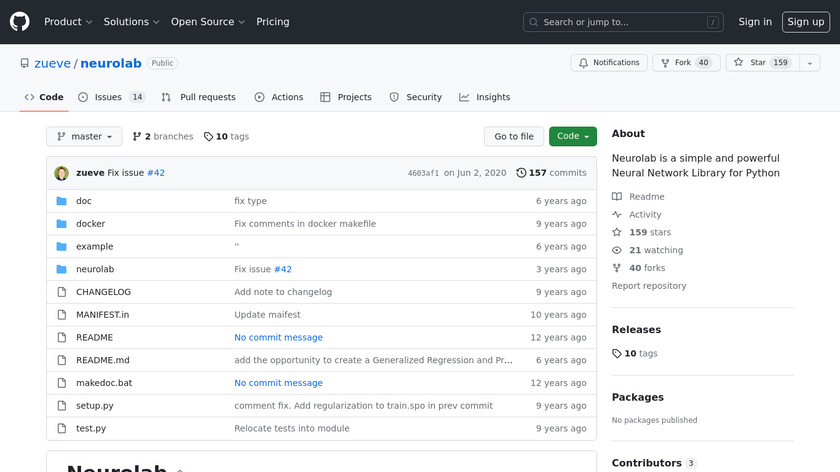Click the zueve avatar in commit row
Image resolution: width=840 pixels, height=472 pixels.
(62, 173)
